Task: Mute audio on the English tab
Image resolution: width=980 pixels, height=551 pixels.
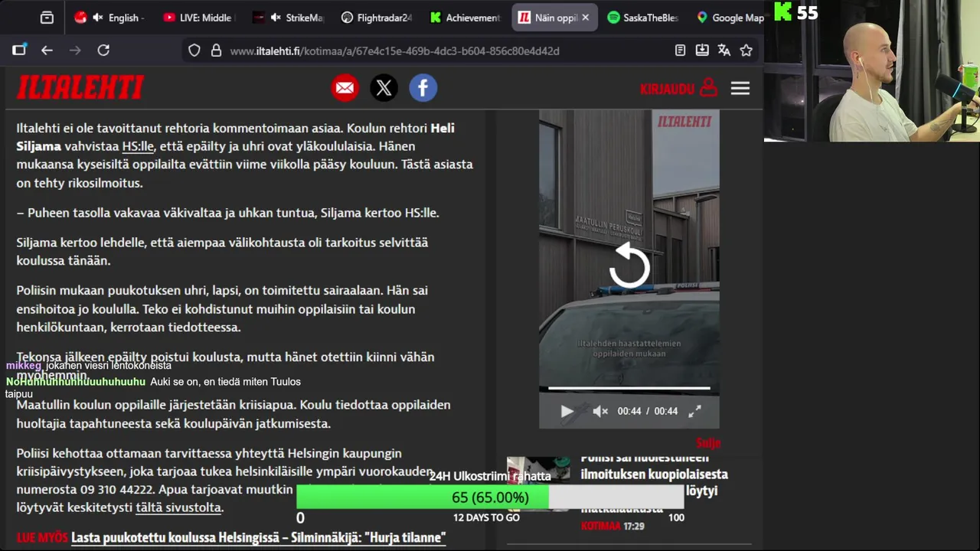Action: point(98,18)
